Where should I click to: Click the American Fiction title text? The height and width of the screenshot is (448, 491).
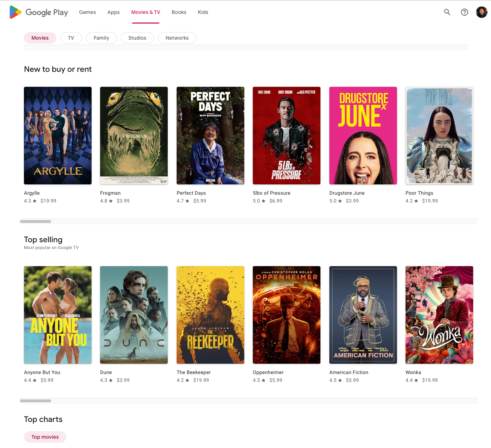pos(349,372)
